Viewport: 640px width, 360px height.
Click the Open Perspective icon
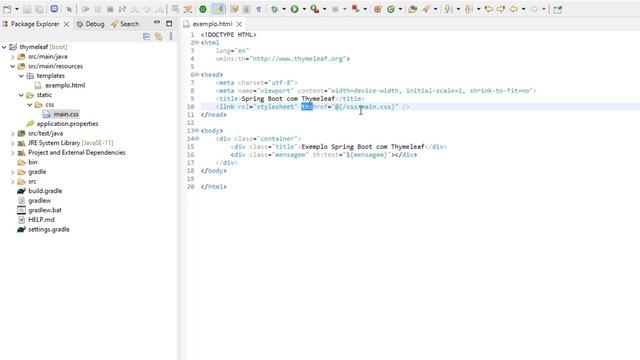(x=558, y=9)
